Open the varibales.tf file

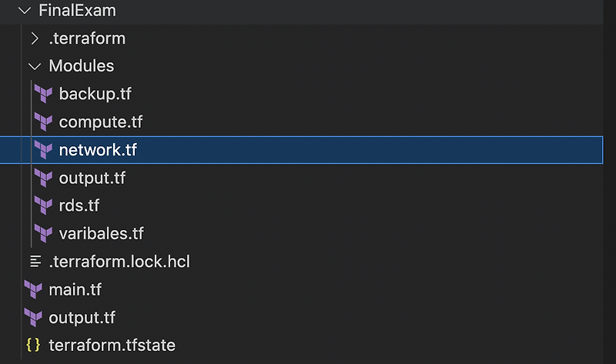101,233
